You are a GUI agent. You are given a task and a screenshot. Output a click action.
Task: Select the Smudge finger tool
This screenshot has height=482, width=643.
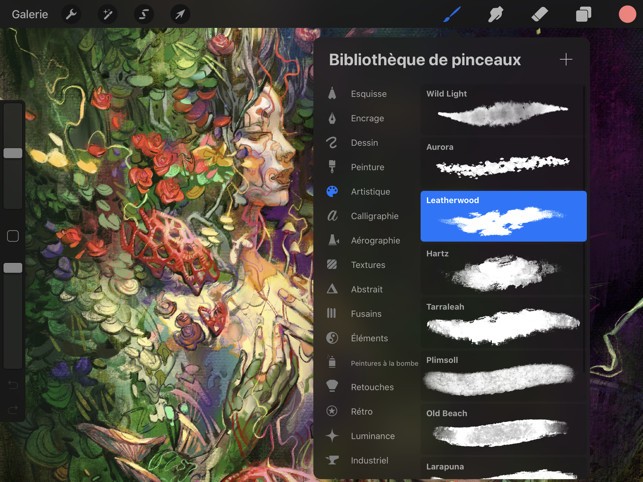click(496, 15)
